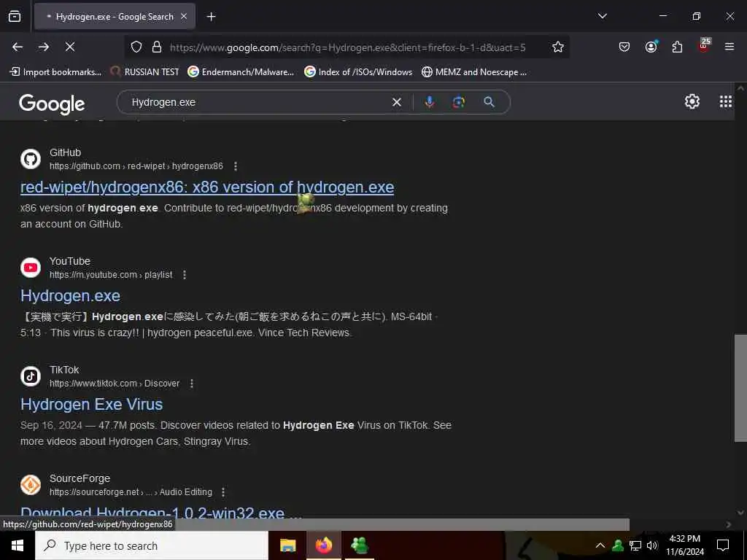This screenshot has width=747, height=560.
Task: Click the vertical page scrollbar thumb
Action: coord(740,388)
